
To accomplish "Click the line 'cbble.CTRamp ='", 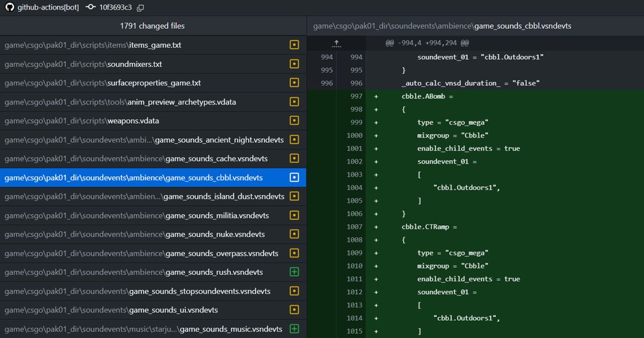I will click(x=429, y=226).
